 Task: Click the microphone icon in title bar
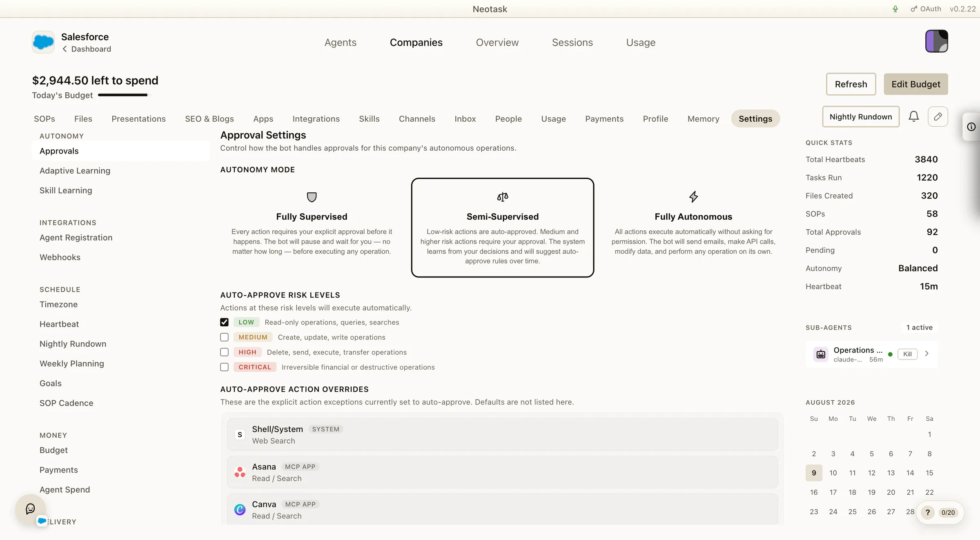(895, 9)
